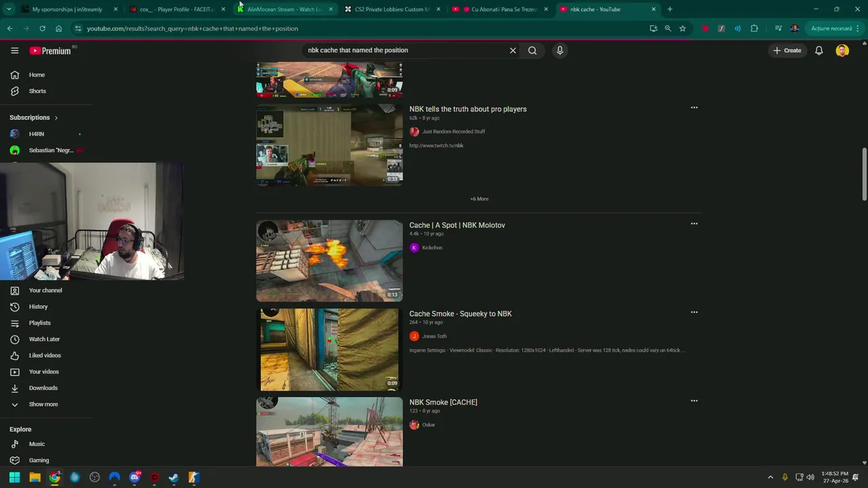Open the YouTube guide hamburger menu

[14, 50]
